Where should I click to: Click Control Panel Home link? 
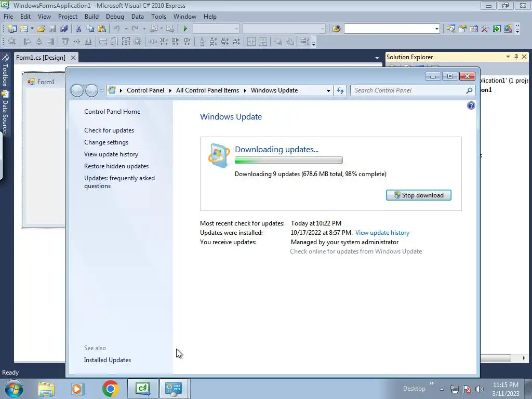point(112,112)
